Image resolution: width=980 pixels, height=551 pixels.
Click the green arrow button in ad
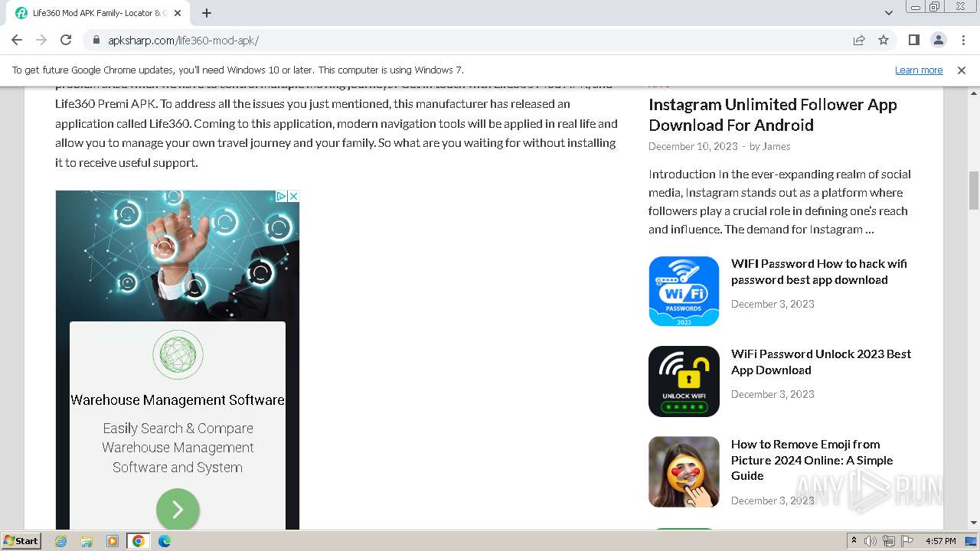(x=178, y=510)
